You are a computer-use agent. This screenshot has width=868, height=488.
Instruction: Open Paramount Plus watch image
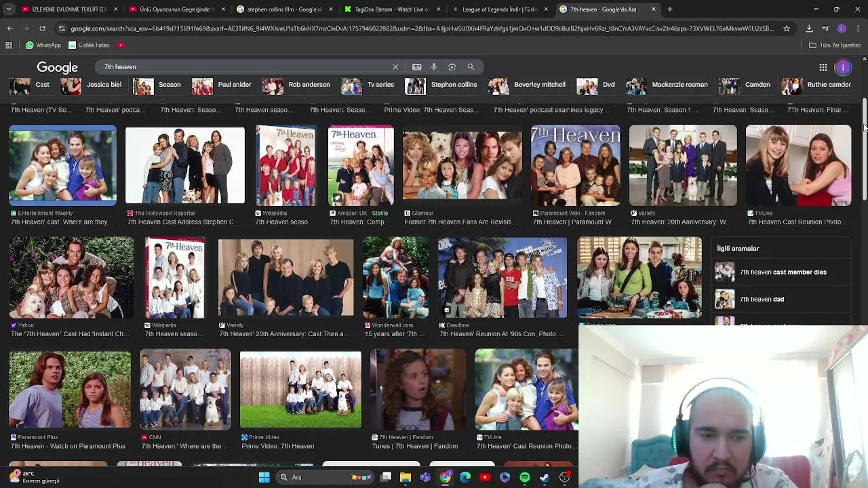coord(69,389)
